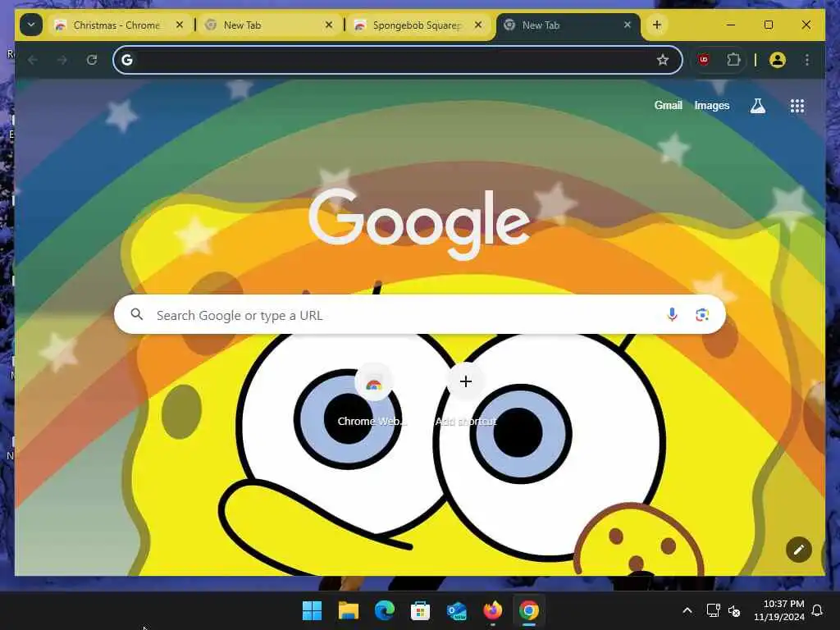Open the Images link
The width and height of the screenshot is (840, 630).
(x=712, y=106)
